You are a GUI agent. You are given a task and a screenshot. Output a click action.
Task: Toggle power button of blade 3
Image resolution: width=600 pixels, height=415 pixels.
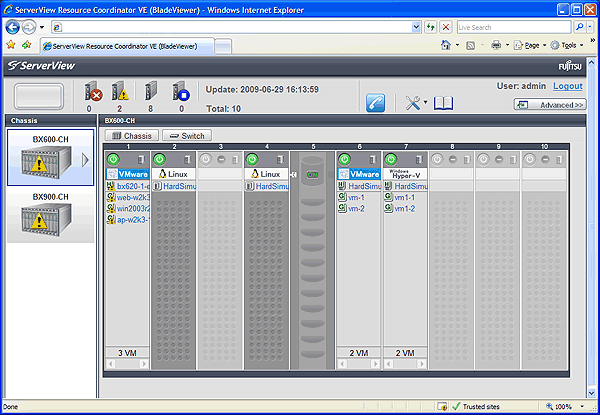(x=206, y=159)
